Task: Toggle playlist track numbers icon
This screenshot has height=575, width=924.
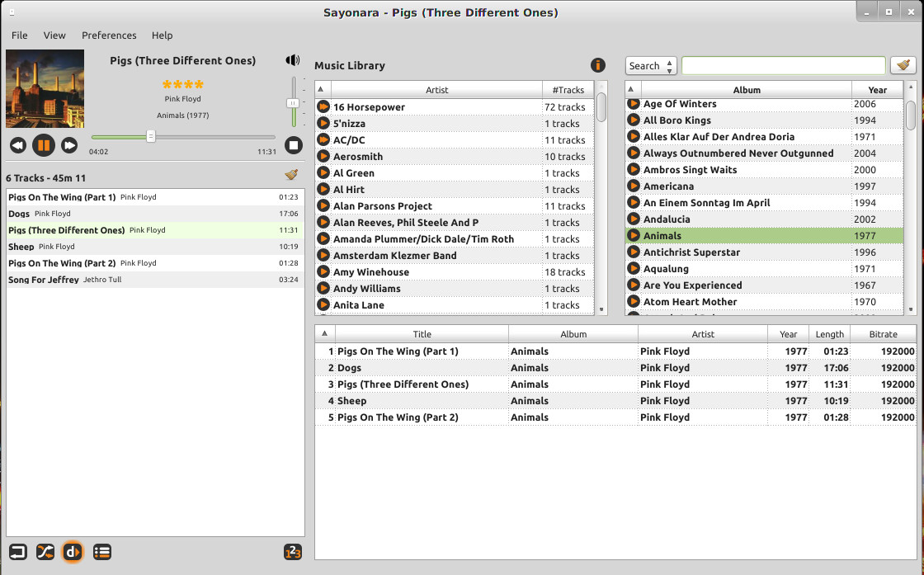Action: (293, 552)
